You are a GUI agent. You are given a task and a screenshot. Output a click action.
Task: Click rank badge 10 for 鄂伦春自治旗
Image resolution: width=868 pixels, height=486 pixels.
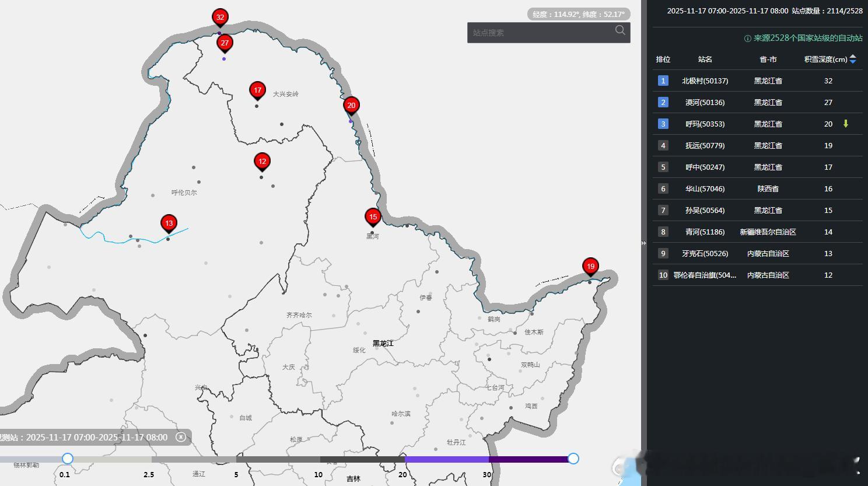coord(663,275)
